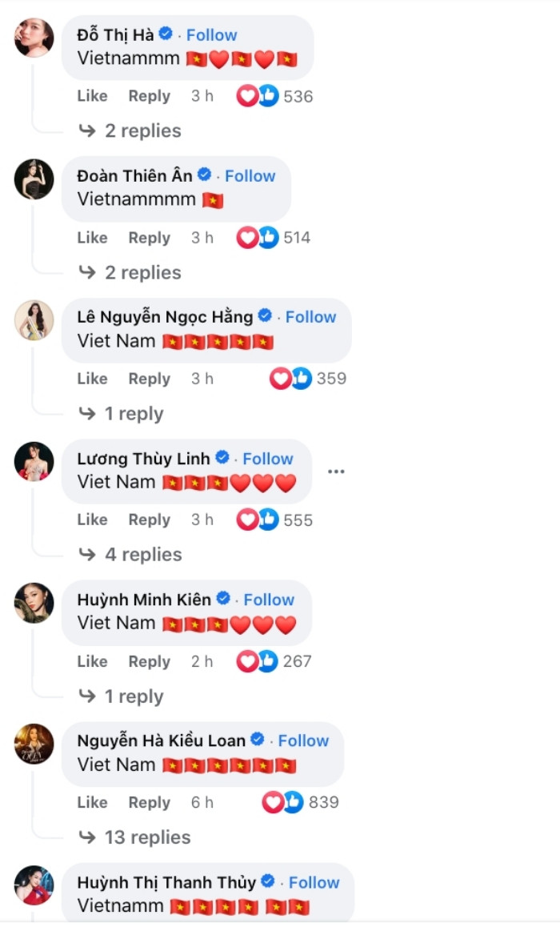Follow Đoàn Thiên Ân
Screen dimensions: 560x927
[250, 176]
